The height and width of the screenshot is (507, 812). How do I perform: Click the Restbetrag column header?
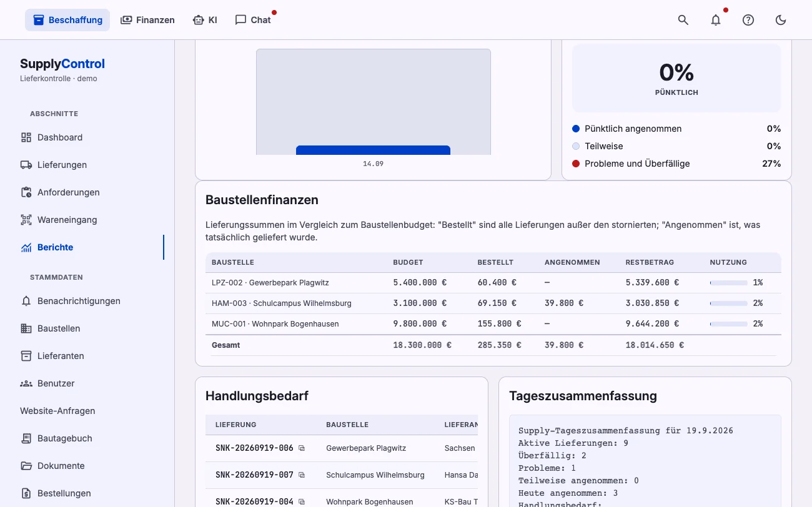(x=650, y=262)
